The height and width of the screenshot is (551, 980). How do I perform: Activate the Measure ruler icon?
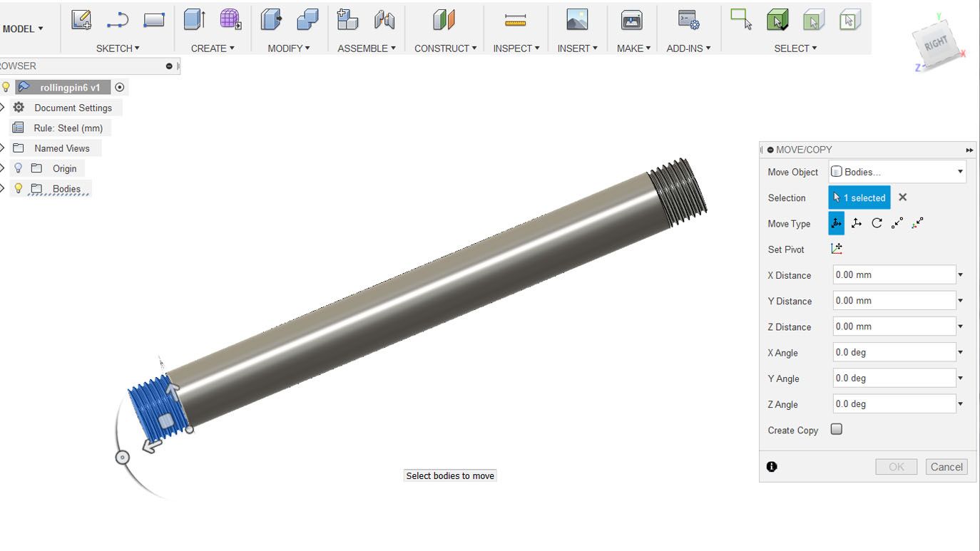click(x=515, y=21)
